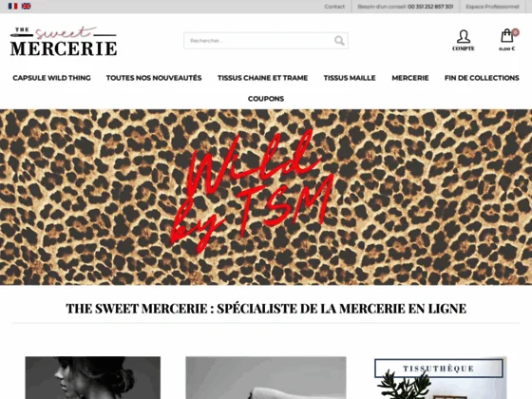Expand the Mercerie menu
The height and width of the screenshot is (399, 532).
pyautogui.click(x=410, y=78)
